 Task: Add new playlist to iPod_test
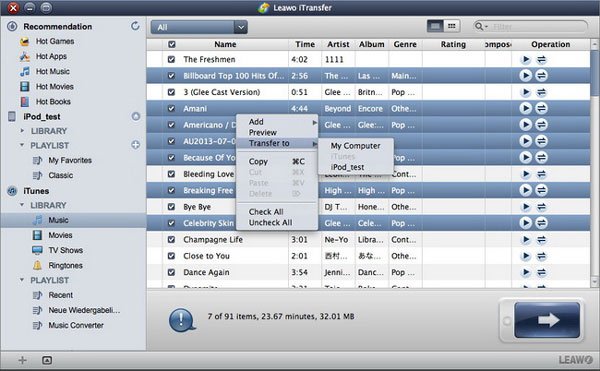[135, 145]
